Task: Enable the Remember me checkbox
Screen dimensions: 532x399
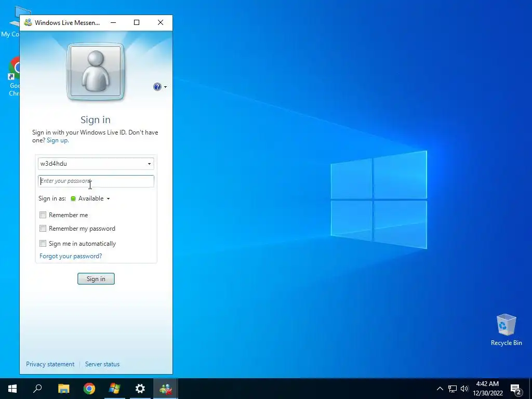Action: click(43, 215)
